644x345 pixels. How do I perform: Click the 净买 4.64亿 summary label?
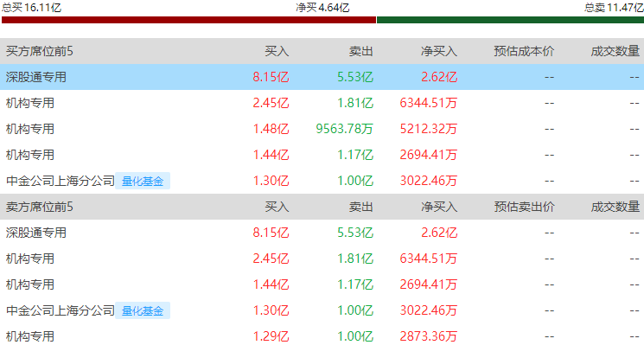[322, 8]
